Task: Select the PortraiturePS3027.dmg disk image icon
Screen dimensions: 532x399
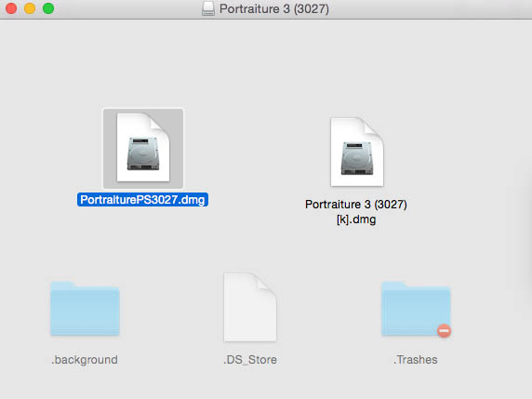Action: [x=143, y=148]
